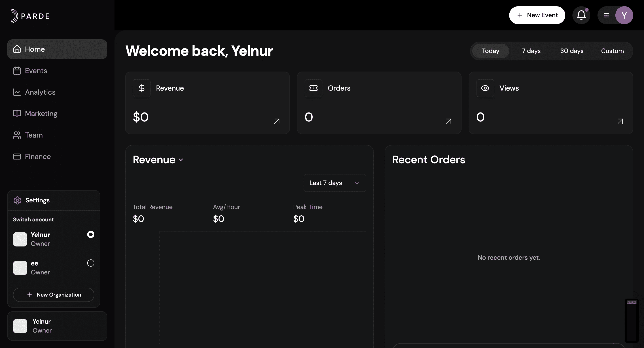This screenshot has height=348, width=644.
Task: Click the Settings gear icon
Action: [17, 200]
